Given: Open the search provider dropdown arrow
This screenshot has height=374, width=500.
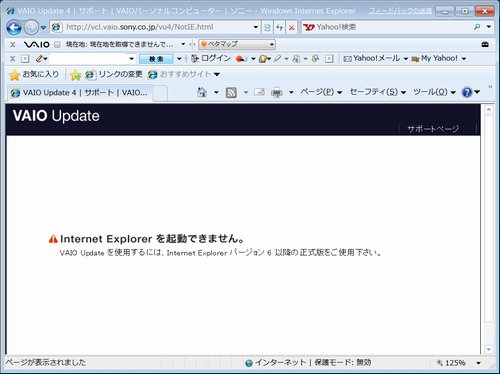Looking at the screenshot, I should 489,27.
